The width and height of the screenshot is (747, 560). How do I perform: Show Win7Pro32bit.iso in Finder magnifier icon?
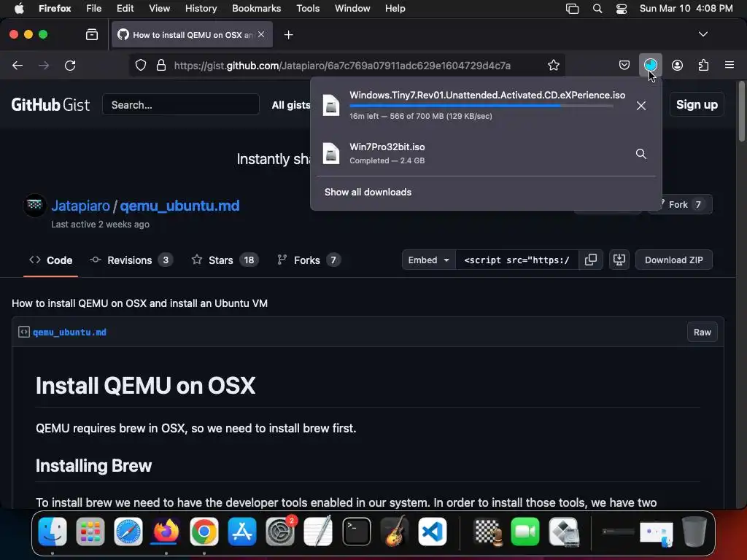point(640,154)
